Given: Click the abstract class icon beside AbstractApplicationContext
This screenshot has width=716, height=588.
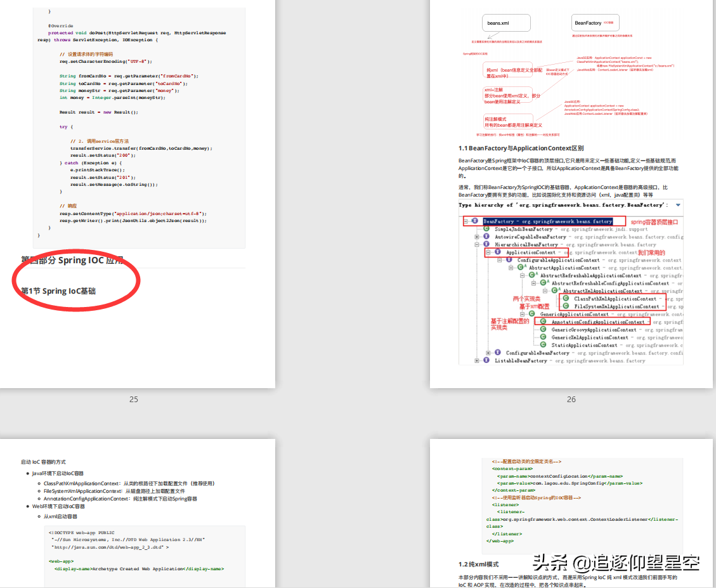Looking at the screenshot, I should (x=521, y=267).
